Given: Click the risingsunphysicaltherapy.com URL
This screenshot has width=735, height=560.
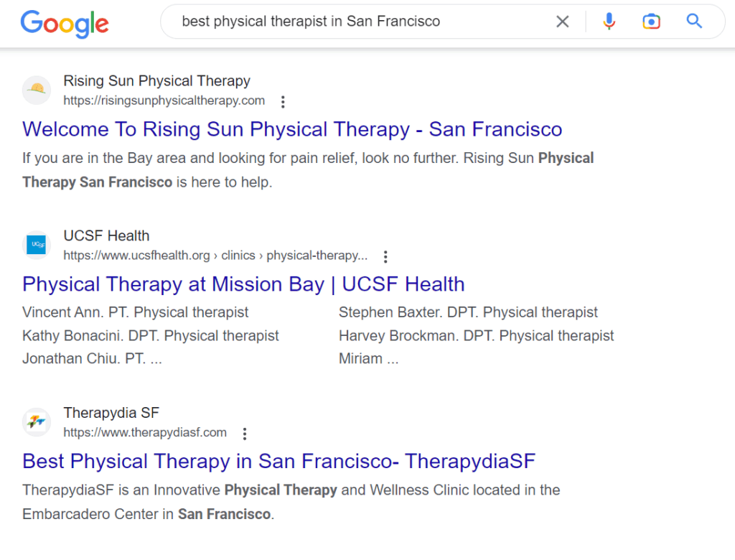Looking at the screenshot, I should point(164,101).
